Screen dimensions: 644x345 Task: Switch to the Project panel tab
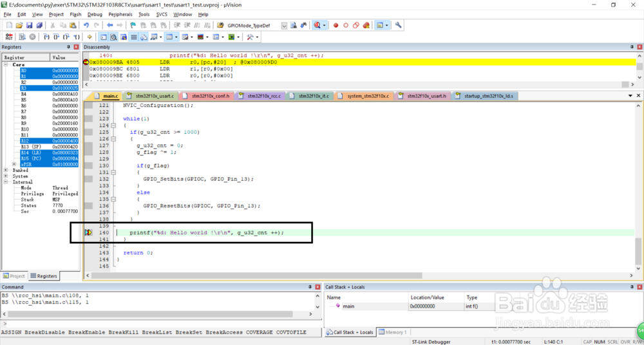coord(14,276)
